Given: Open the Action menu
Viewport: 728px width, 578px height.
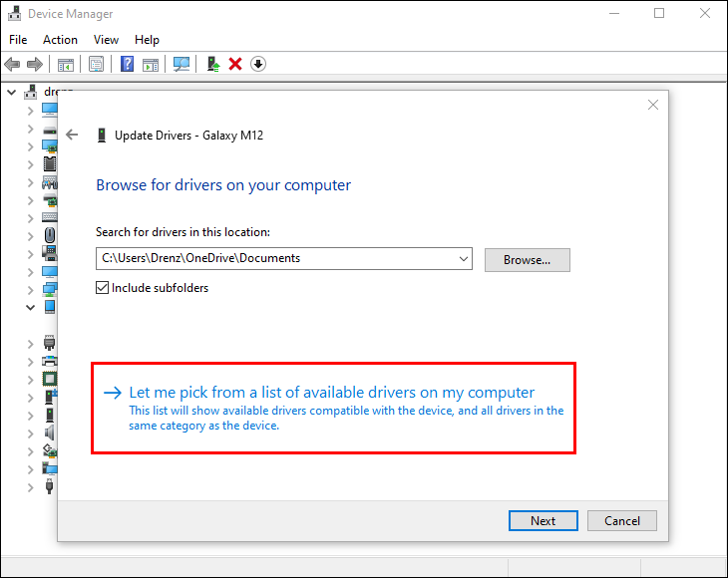Looking at the screenshot, I should tap(60, 40).
